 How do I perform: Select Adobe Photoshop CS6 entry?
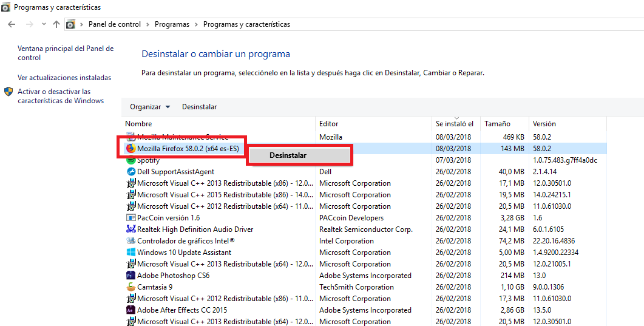click(174, 276)
